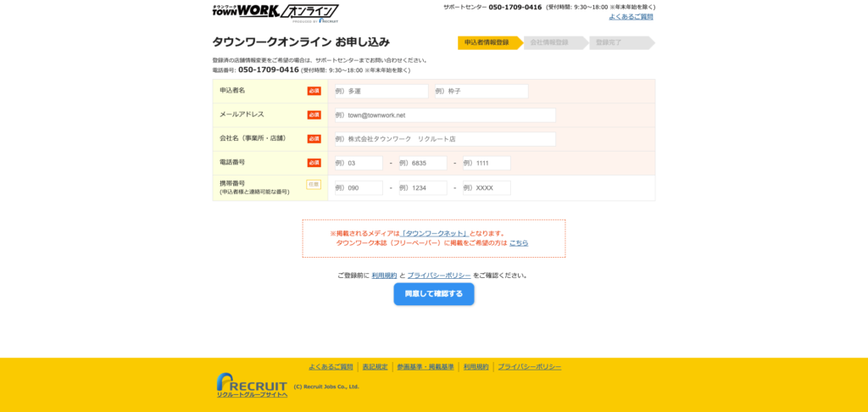Select the 登録完了 step tab
This screenshot has height=412, width=868.
pyautogui.click(x=621, y=42)
